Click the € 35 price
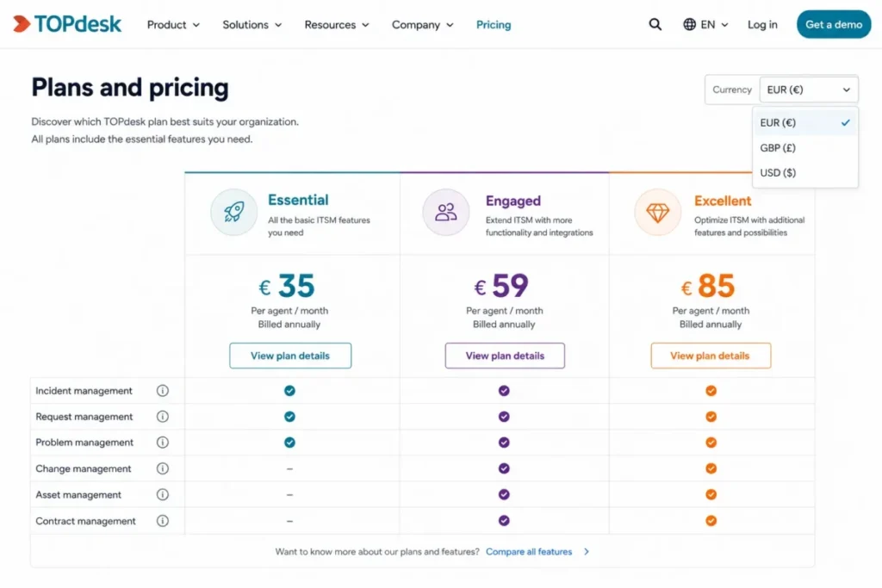The image size is (882, 588). 287,286
